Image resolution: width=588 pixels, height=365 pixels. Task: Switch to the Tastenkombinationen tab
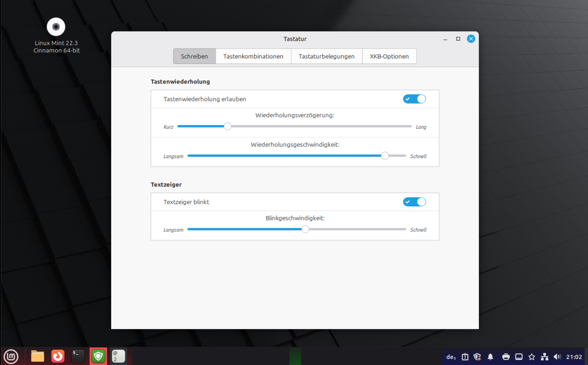coord(253,56)
